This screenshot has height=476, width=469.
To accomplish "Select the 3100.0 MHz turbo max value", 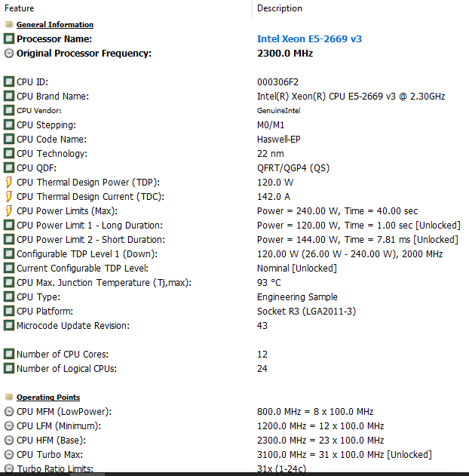I will (345, 455).
